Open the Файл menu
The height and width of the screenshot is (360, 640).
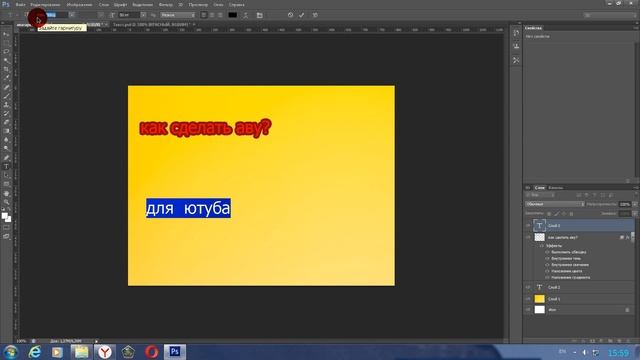tap(20, 4)
